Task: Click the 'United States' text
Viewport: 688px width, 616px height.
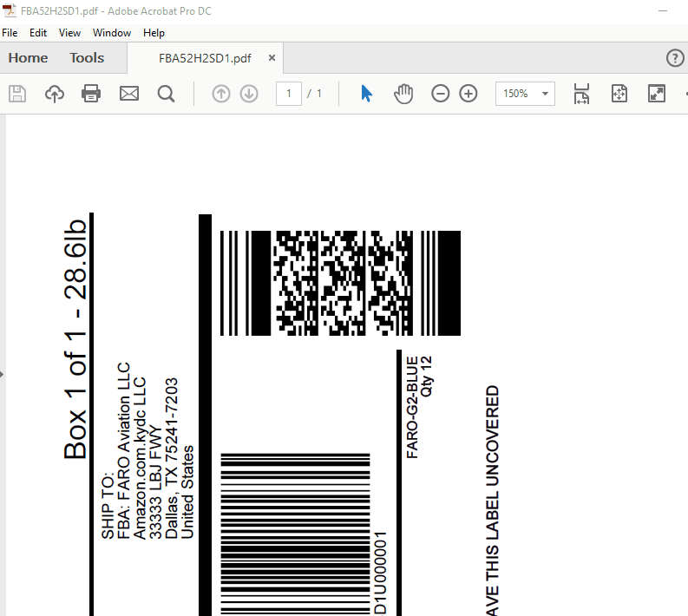Action: 187,492
